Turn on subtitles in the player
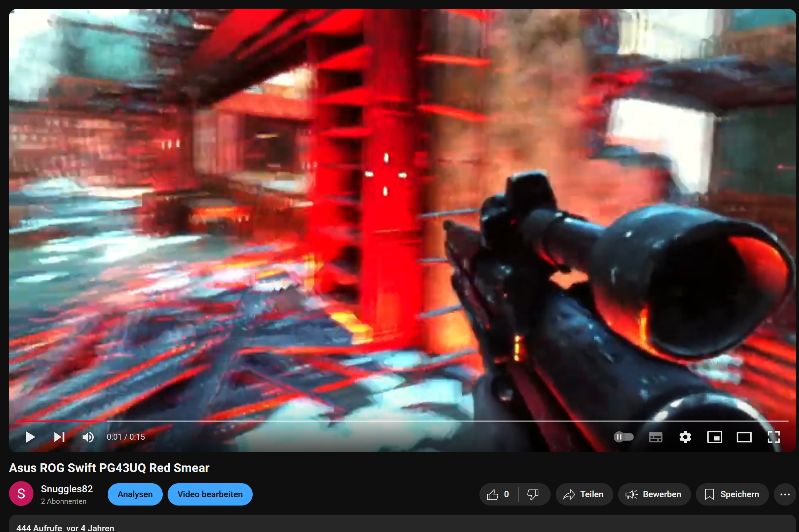Screen dimensions: 799x532 click(655, 437)
